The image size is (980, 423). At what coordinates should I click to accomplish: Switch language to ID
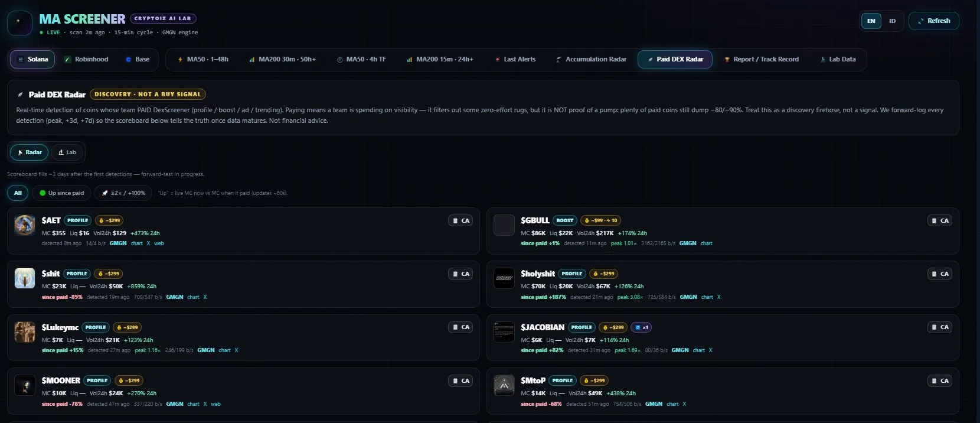(892, 21)
